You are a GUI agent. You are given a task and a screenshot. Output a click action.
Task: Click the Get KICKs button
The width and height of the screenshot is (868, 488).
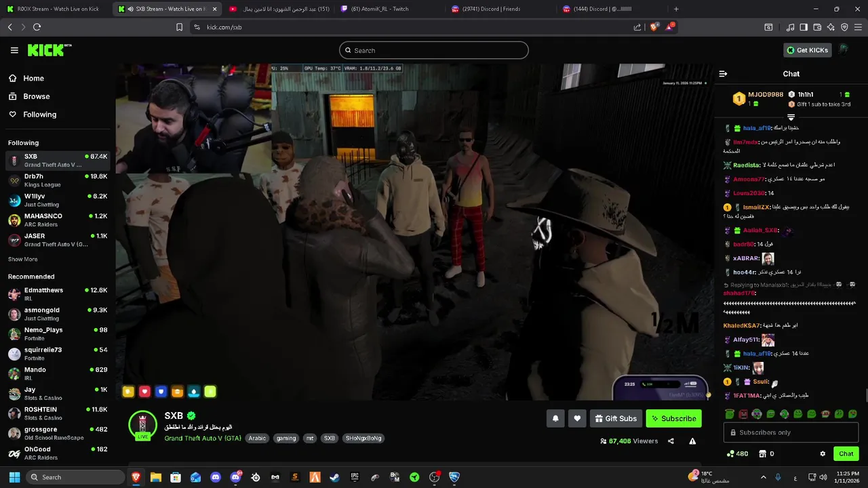tap(807, 50)
